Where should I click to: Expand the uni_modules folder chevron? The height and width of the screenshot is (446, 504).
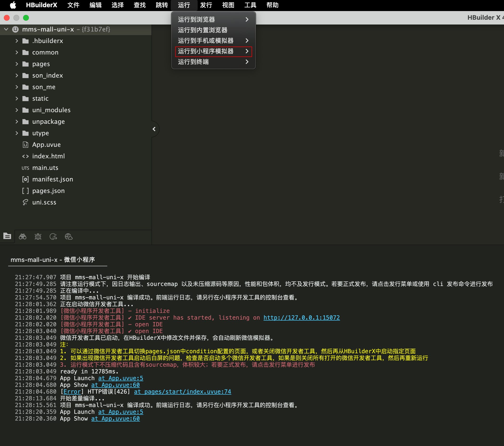pos(17,110)
